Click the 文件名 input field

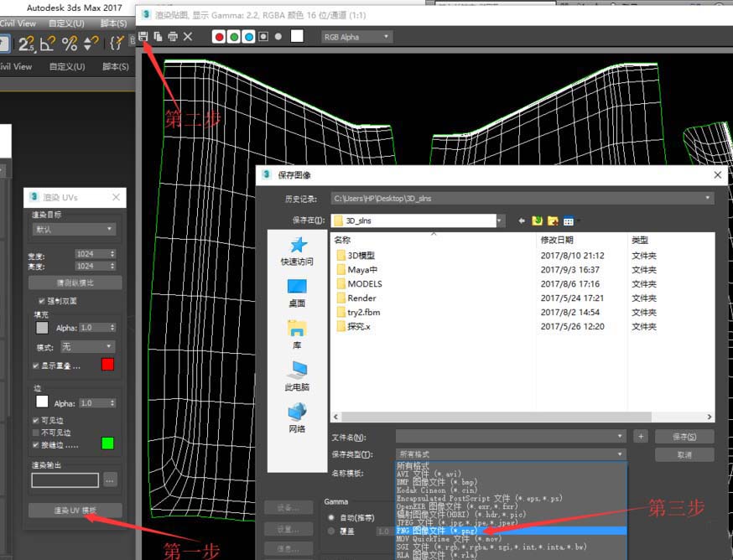(511, 437)
